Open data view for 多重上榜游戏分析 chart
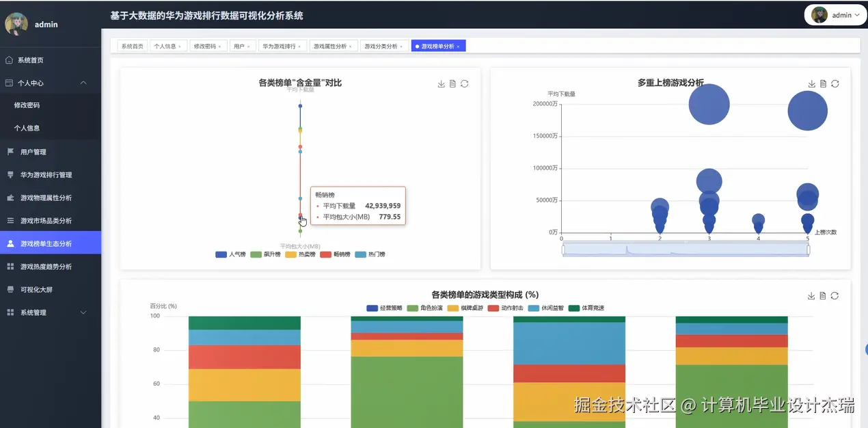Viewport: 868px width, 428px height. 823,84
